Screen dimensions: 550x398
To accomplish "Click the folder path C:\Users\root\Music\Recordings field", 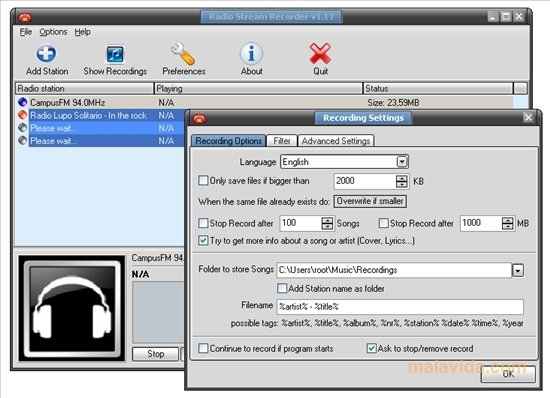I will point(394,270).
